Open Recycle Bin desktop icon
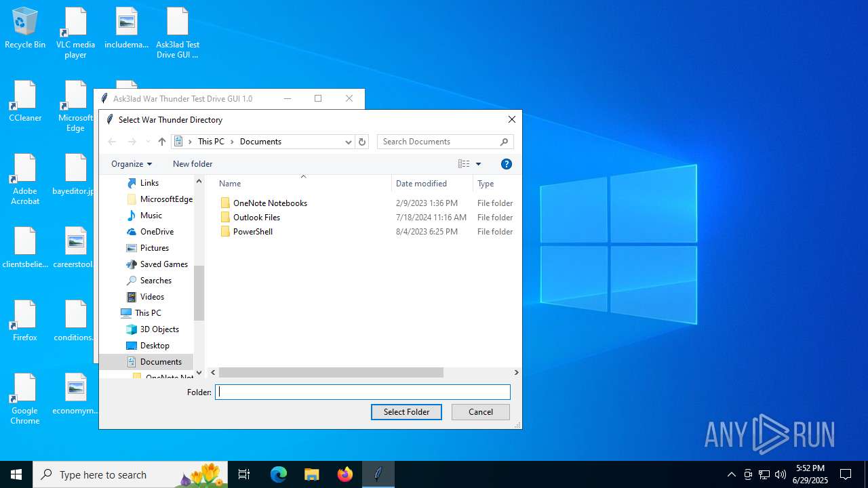 pyautogui.click(x=25, y=28)
